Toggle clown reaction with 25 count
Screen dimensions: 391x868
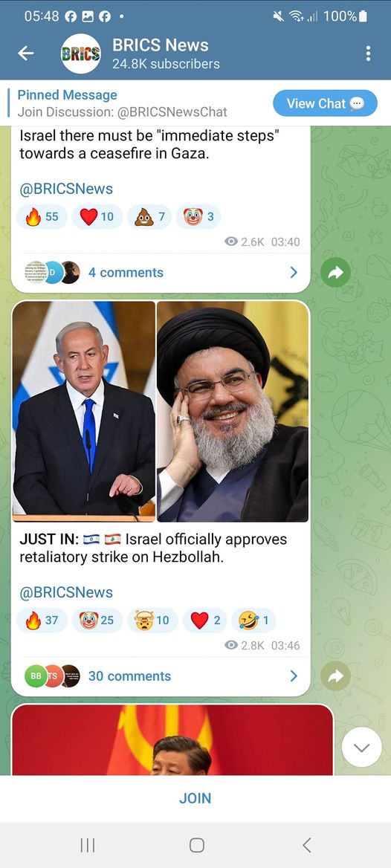(x=97, y=620)
